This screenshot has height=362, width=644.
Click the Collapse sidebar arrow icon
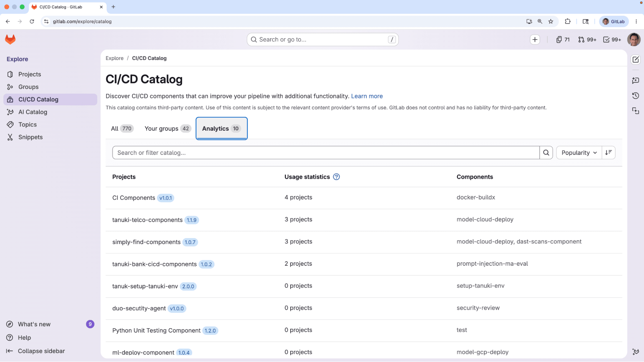[x=10, y=351]
